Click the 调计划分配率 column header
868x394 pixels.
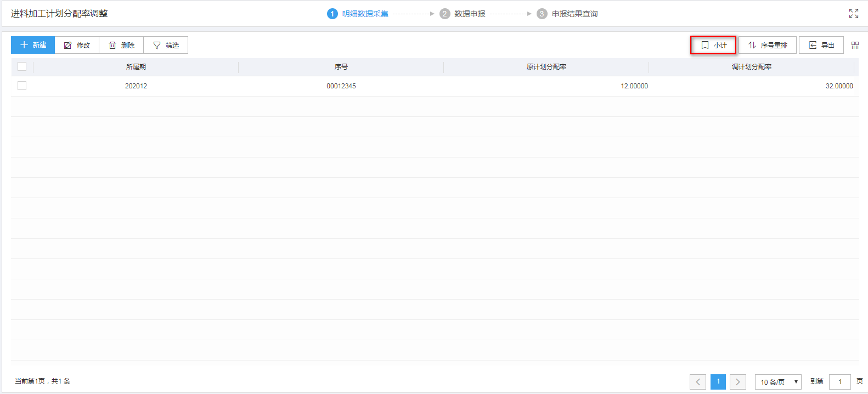752,67
